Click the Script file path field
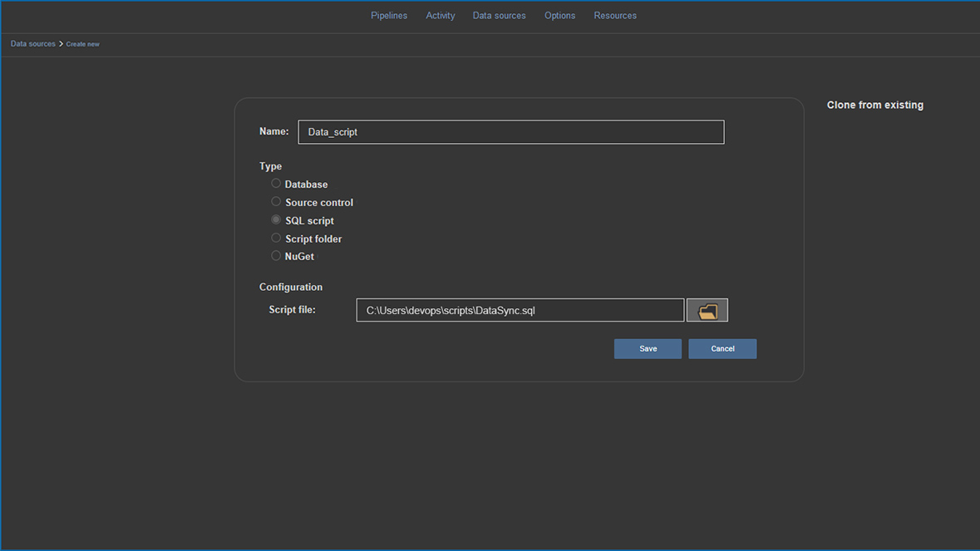Image resolution: width=980 pixels, height=551 pixels. point(520,309)
